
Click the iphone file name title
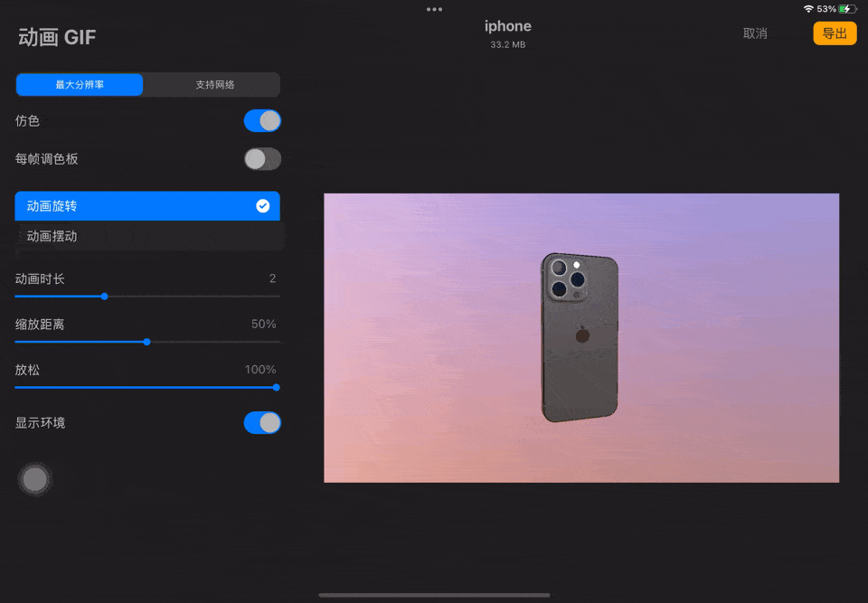click(x=507, y=26)
